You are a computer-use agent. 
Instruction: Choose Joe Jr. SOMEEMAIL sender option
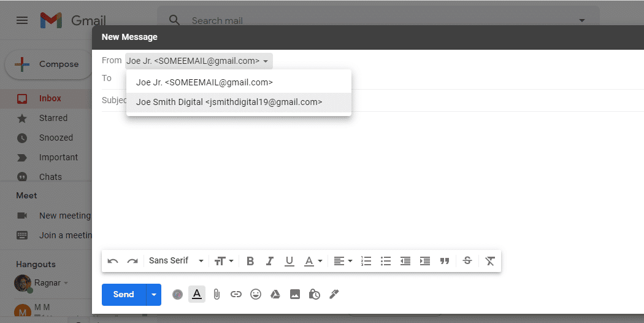204,82
